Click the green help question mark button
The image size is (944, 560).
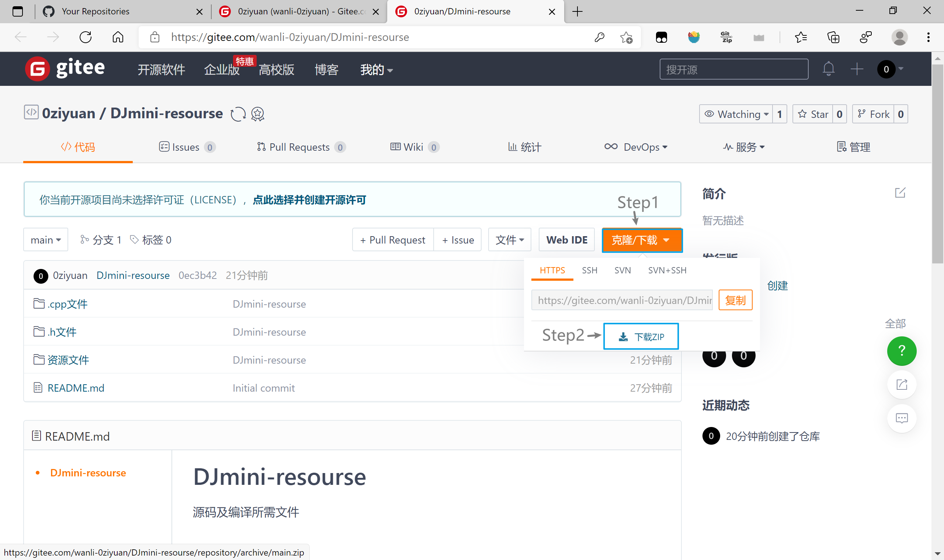(x=901, y=351)
